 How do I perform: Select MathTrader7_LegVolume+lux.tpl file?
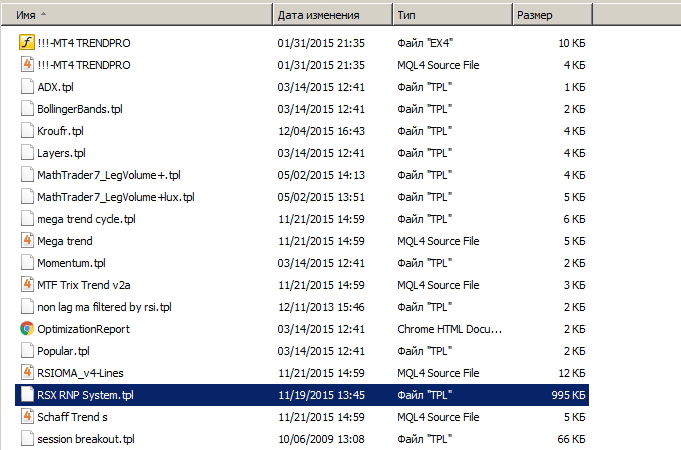tap(115, 197)
